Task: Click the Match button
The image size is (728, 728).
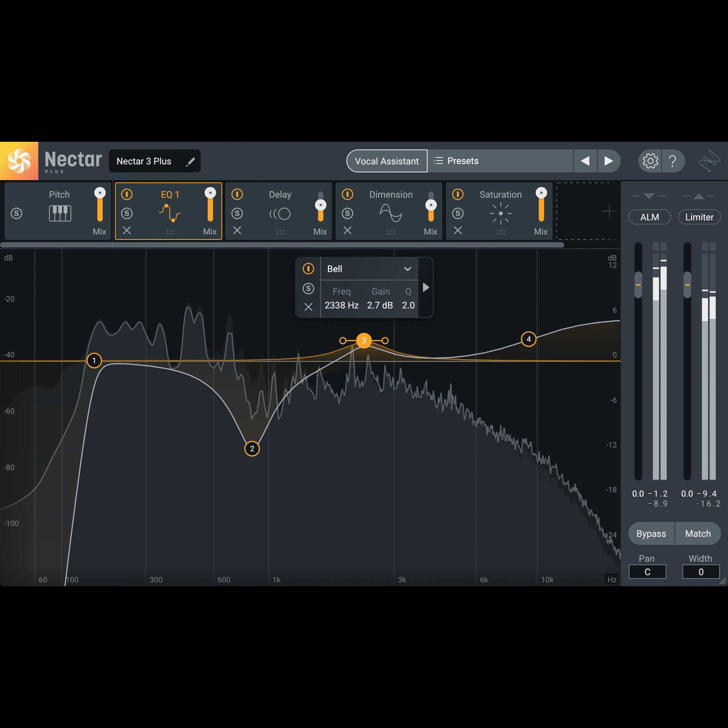Action: click(x=698, y=533)
